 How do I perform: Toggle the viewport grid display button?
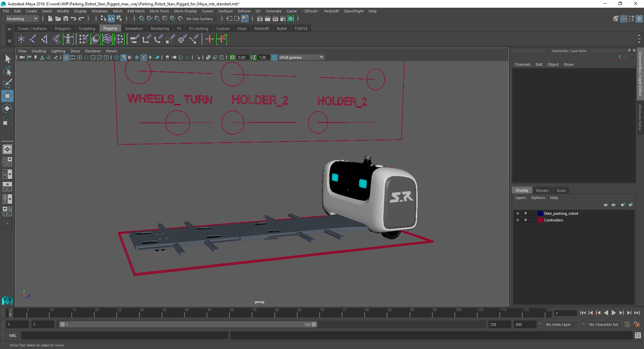coord(66,57)
